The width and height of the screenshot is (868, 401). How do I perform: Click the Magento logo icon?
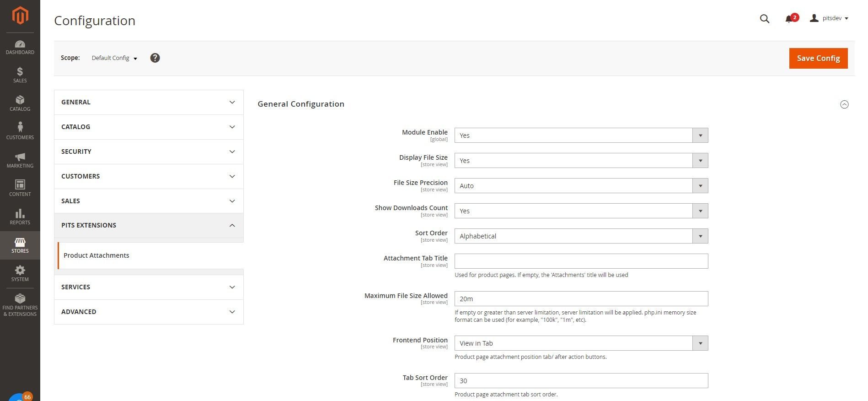point(20,16)
